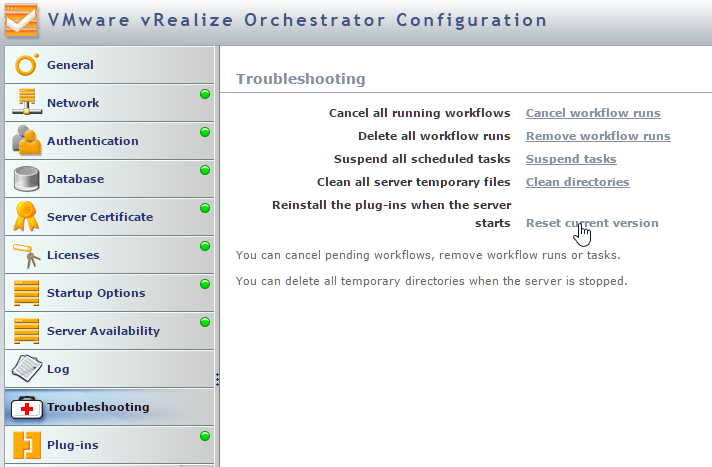Click the Plug-ins puzzle icon
The width and height of the screenshot is (712, 467).
point(27,445)
